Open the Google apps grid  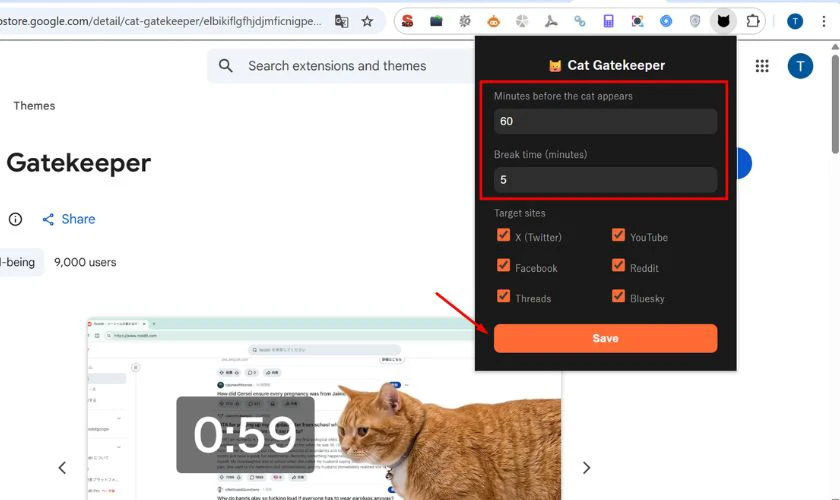click(762, 66)
